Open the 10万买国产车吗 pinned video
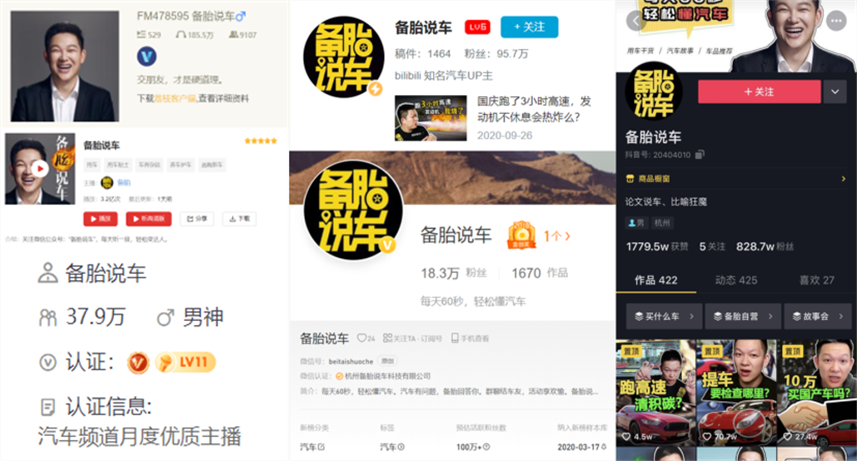This screenshot has height=461, width=857. [817, 392]
